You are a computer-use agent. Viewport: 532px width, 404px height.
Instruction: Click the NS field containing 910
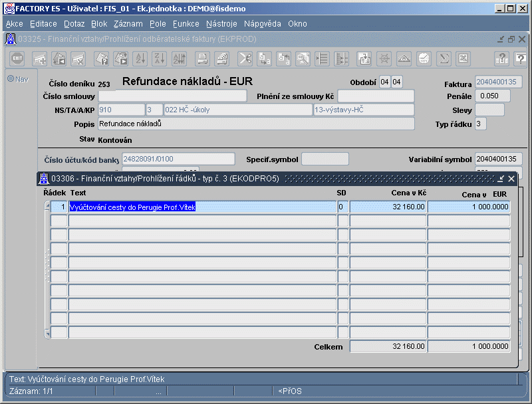(x=122, y=110)
